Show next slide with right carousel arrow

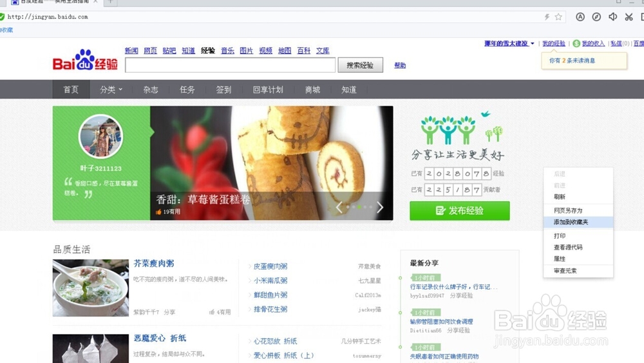[380, 207]
